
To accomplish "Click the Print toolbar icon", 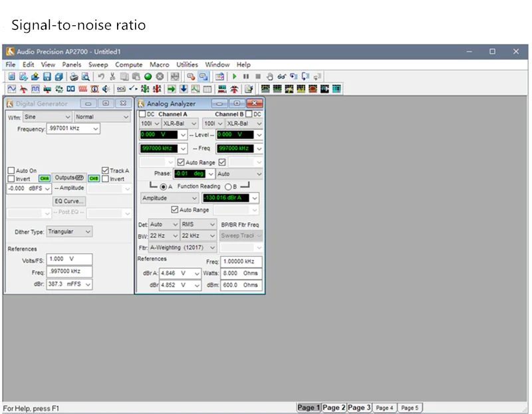I will 74,77.
